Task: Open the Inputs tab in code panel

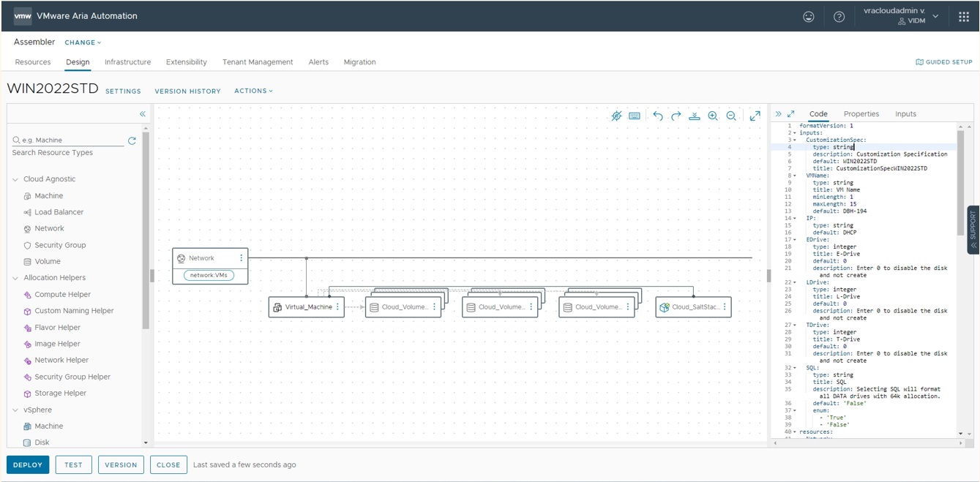Action: click(905, 114)
